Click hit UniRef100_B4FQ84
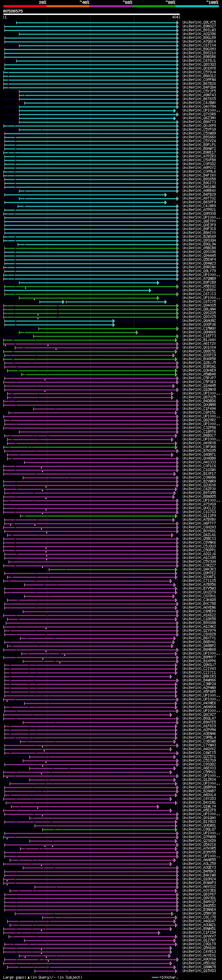This screenshot has height=980, width=222. 199,88
